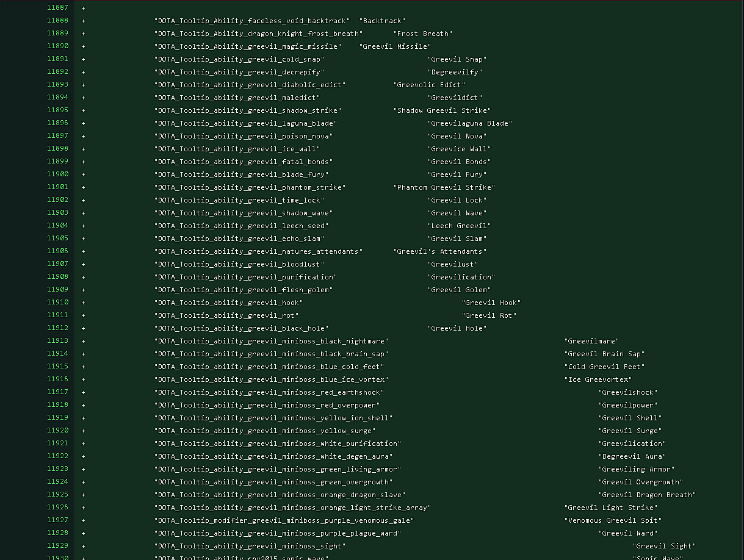Click the "Greevilmare" string value
The height and width of the screenshot is (560, 744).
coord(591,341)
